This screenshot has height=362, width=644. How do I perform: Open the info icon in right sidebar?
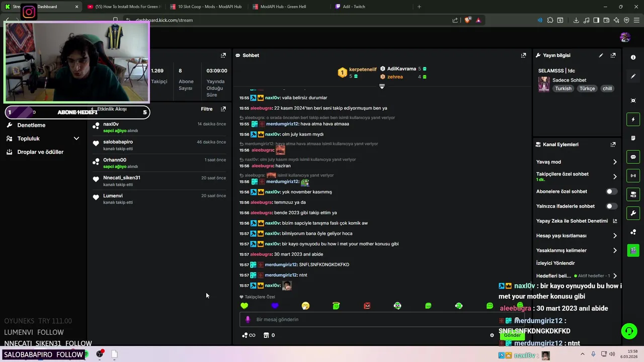[x=633, y=57]
